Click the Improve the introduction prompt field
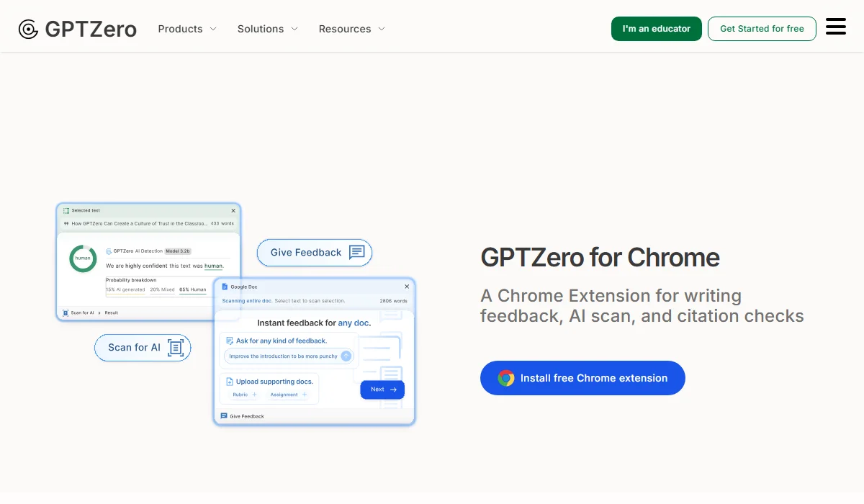The image size is (864, 504). pyautogui.click(x=284, y=356)
